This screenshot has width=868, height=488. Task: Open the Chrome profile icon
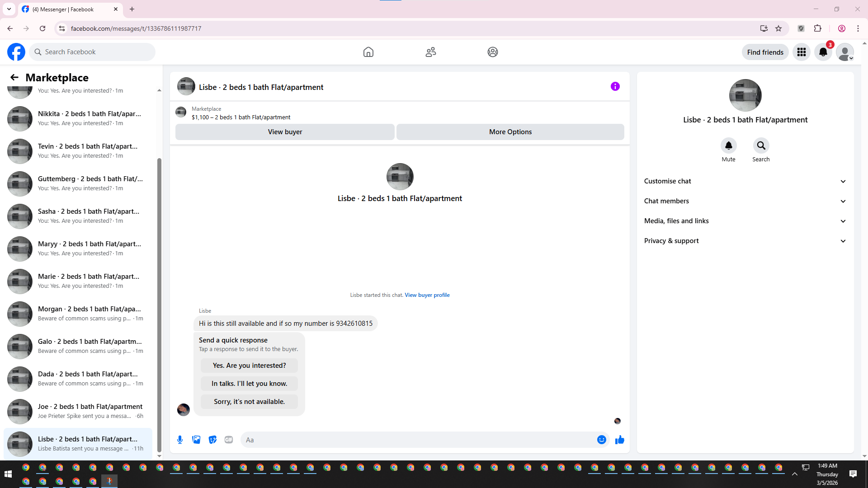(842, 28)
